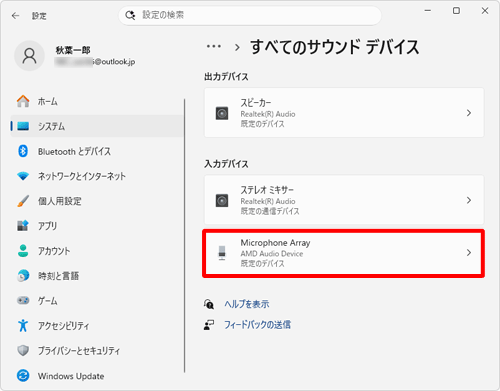Open アクセシビリティ settings category
The height and width of the screenshot is (391, 500).
tap(97, 325)
